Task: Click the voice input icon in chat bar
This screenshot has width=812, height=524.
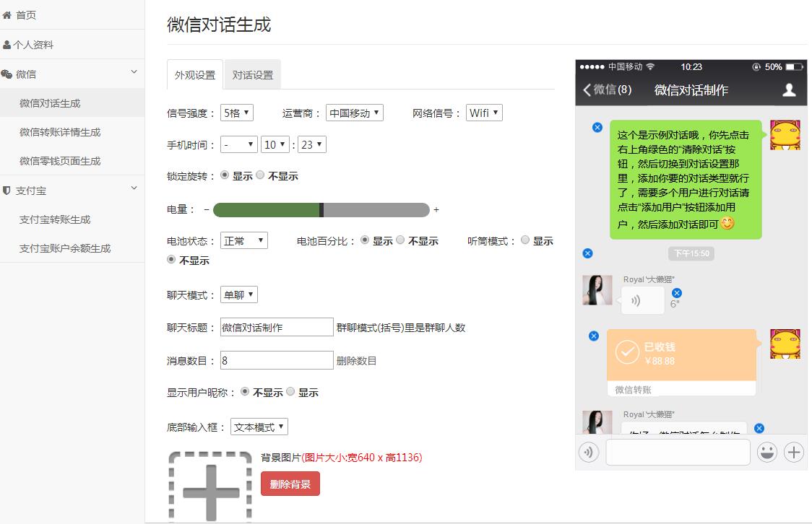Action: (x=589, y=452)
